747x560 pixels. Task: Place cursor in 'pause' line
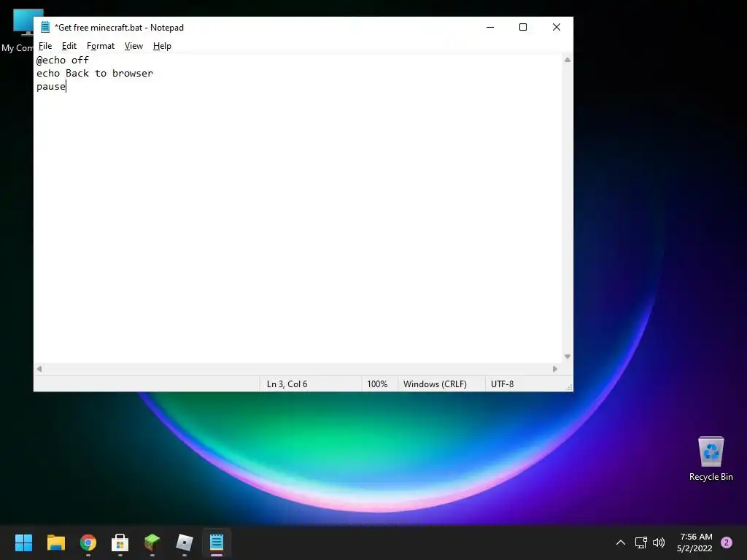pos(51,87)
